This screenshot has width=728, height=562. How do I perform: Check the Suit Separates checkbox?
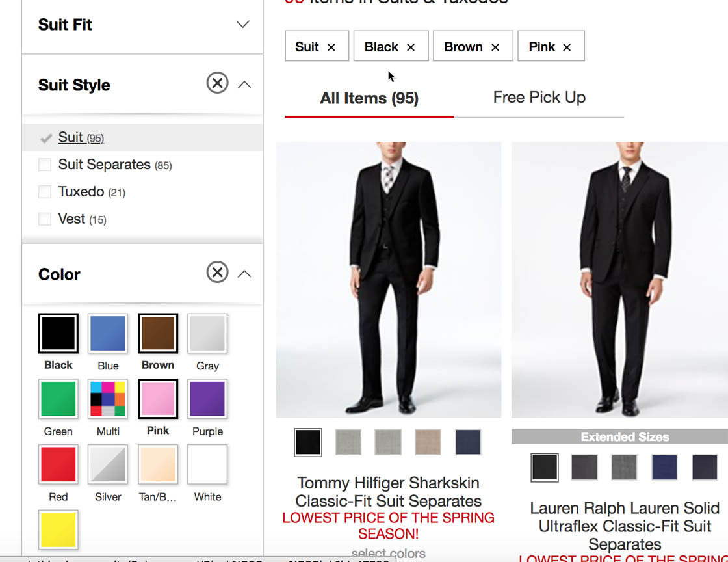tap(44, 165)
